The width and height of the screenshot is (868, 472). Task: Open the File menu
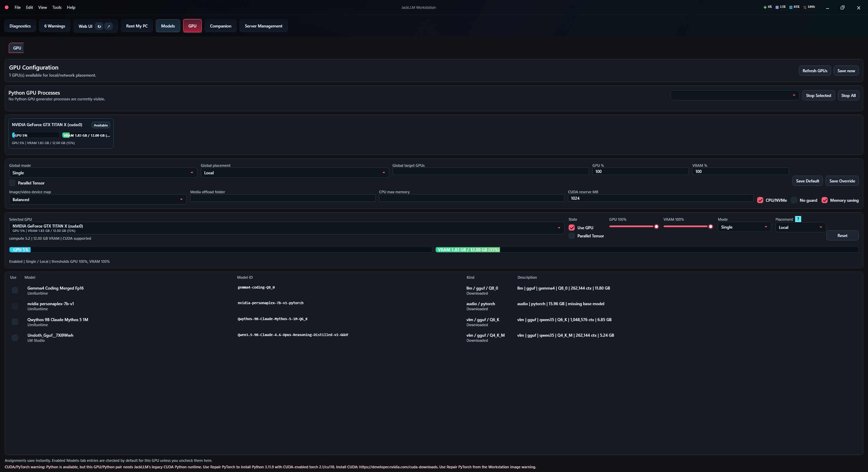point(18,7)
